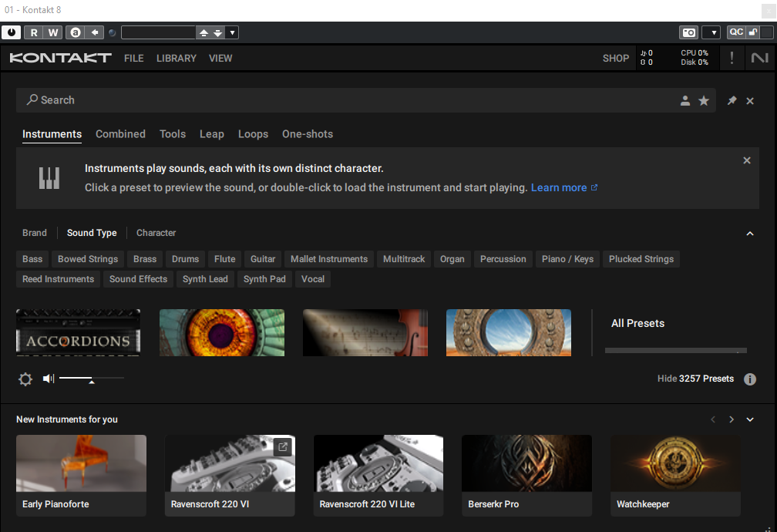Viewport: 777px width, 532px height.
Task: Show the Sound Type filter category
Action: point(92,233)
